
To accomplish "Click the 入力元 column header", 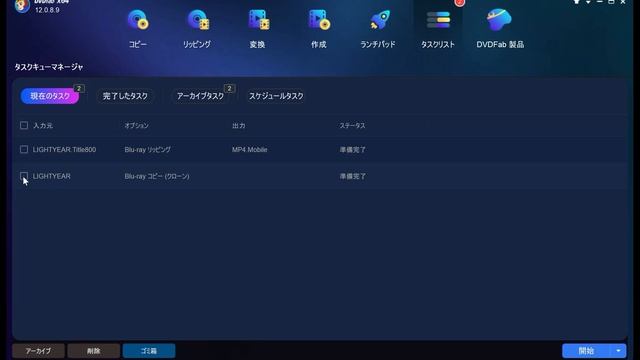I will 43,125.
